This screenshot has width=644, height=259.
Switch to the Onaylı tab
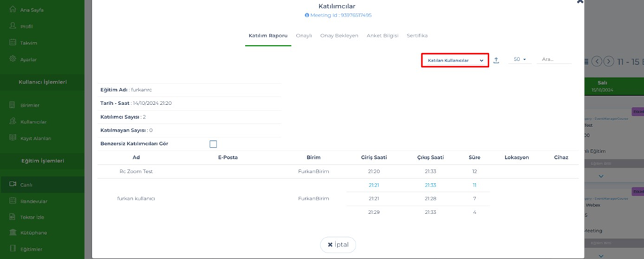[x=304, y=36]
